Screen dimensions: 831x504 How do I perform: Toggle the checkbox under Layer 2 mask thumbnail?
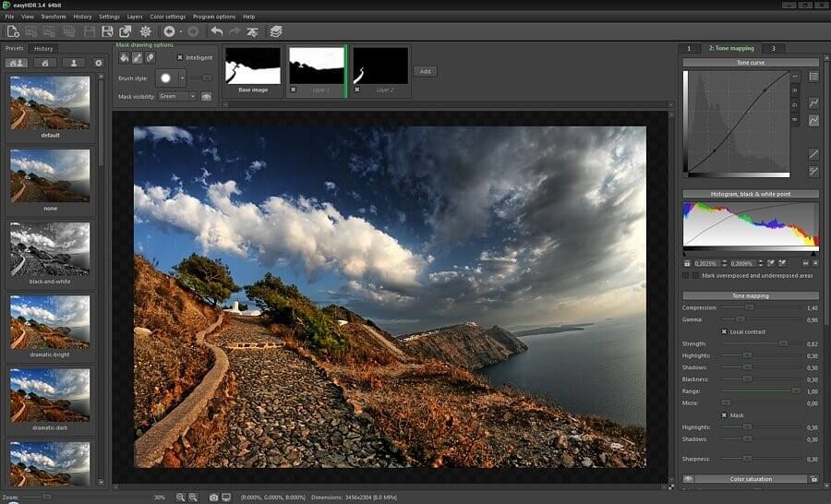pos(357,90)
